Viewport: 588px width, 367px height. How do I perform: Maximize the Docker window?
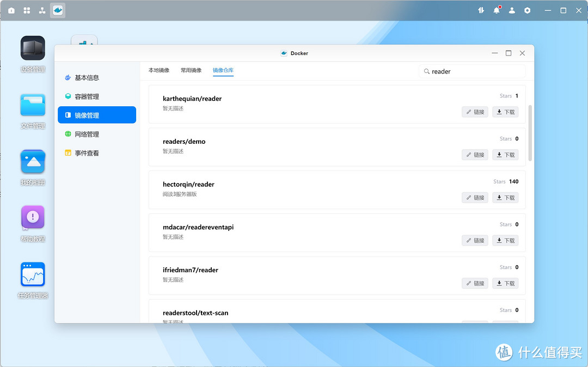[509, 53]
